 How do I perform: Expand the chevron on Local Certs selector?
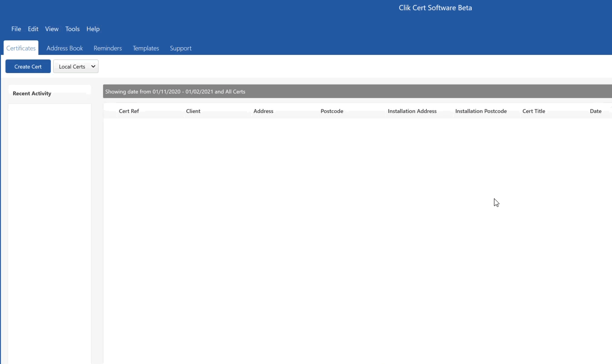(x=92, y=66)
